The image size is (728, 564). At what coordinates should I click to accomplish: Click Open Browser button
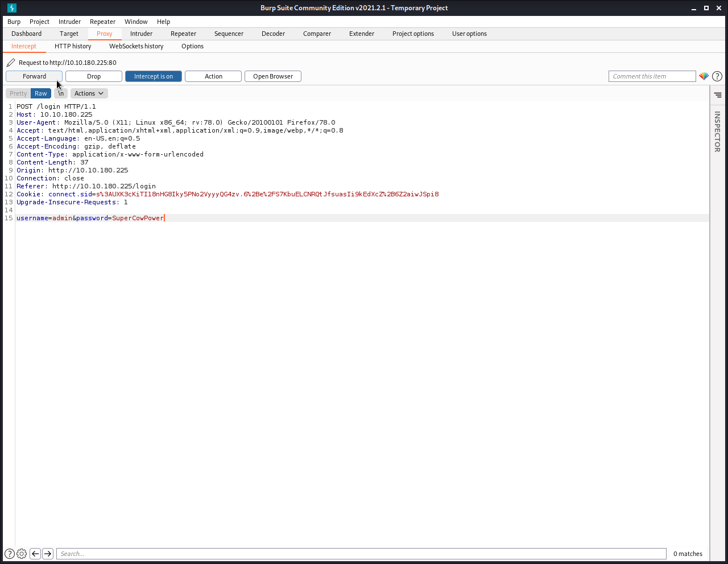[x=273, y=76]
